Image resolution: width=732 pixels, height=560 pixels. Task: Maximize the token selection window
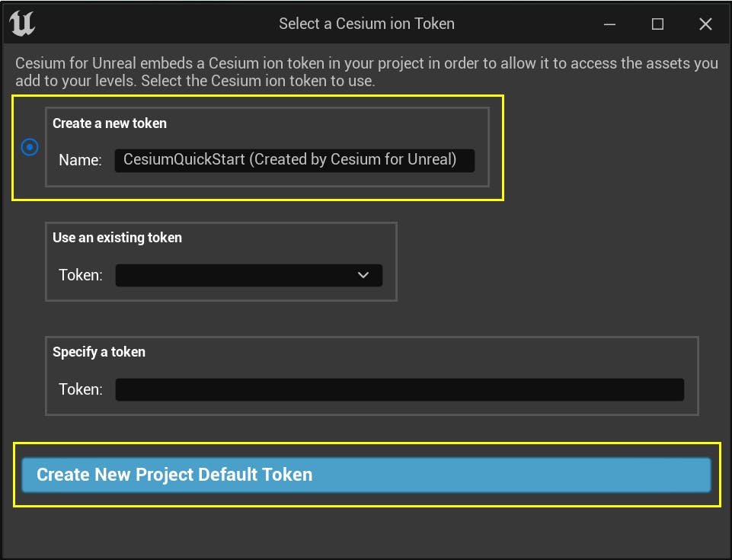tap(657, 24)
